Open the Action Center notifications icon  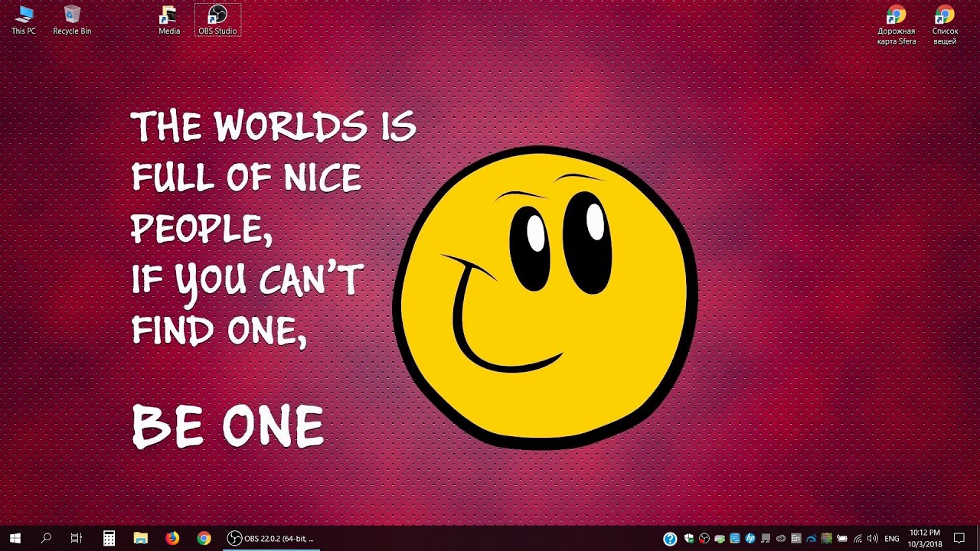(959, 539)
